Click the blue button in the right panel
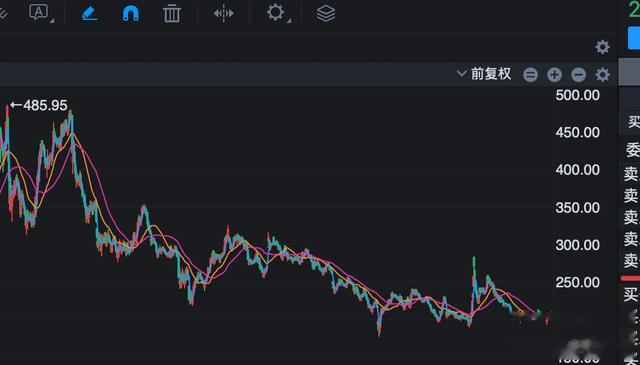This screenshot has height=365, width=640. click(634, 38)
